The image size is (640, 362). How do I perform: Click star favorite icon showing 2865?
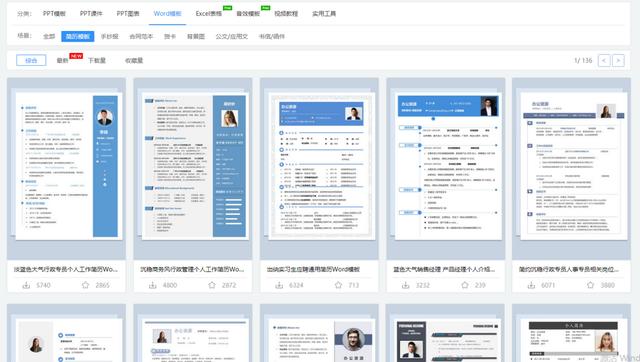[85, 285]
